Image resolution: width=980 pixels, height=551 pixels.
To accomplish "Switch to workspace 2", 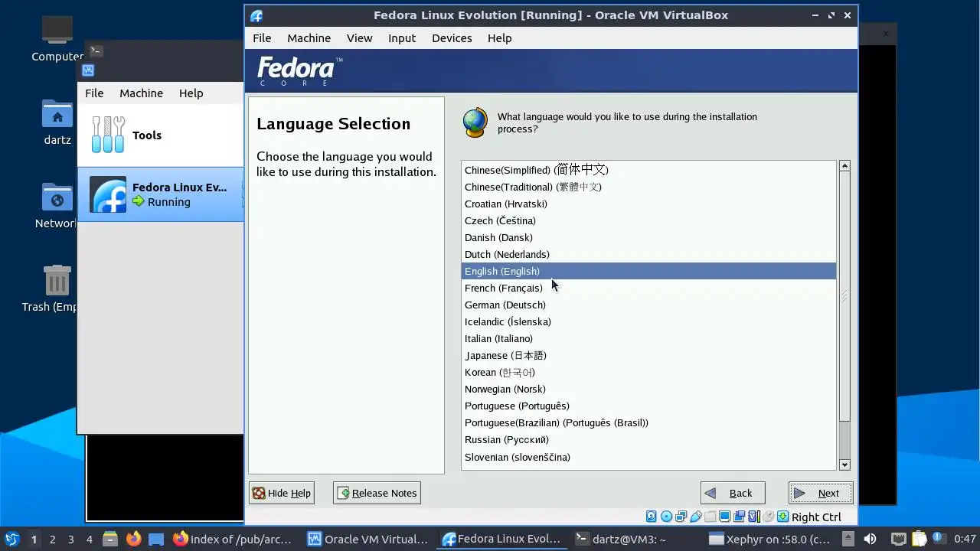I will 52,539.
